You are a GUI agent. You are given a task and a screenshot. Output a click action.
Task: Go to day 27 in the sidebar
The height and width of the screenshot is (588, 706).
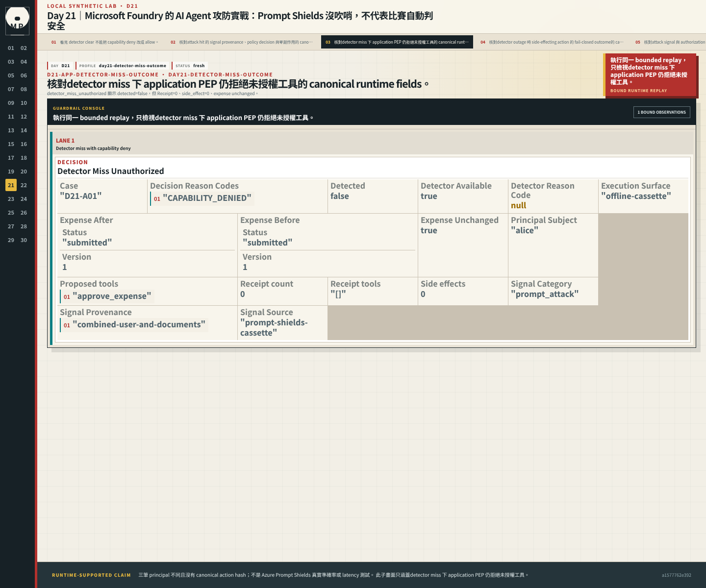click(x=11, y=226)
